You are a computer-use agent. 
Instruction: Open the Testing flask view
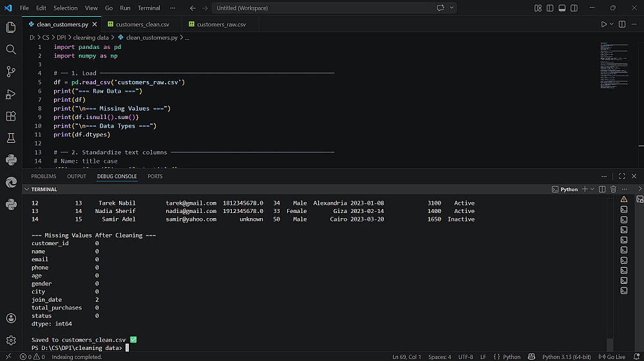[11, 138]
